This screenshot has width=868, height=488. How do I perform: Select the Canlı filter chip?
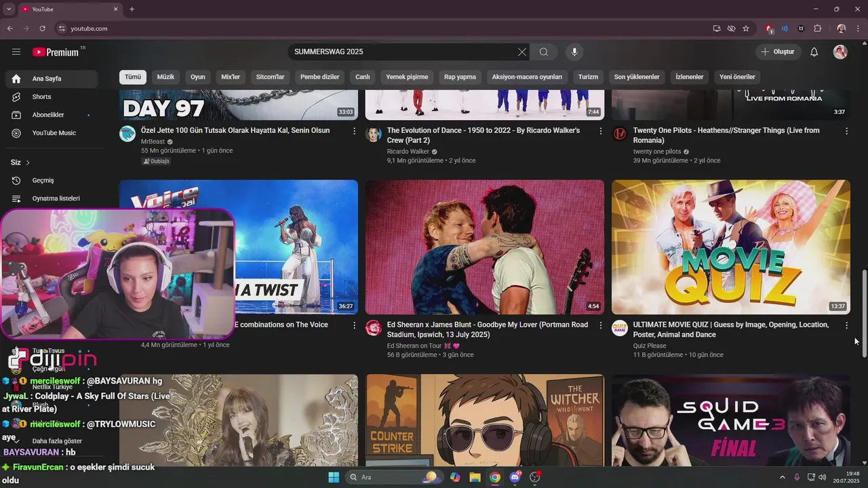click(x=363, y=77)
